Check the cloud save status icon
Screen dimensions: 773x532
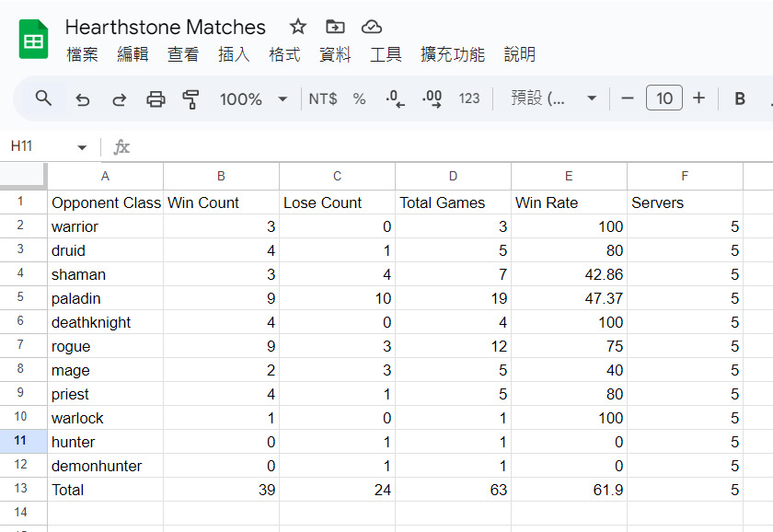pyautogui.click(x=371, y=27)
